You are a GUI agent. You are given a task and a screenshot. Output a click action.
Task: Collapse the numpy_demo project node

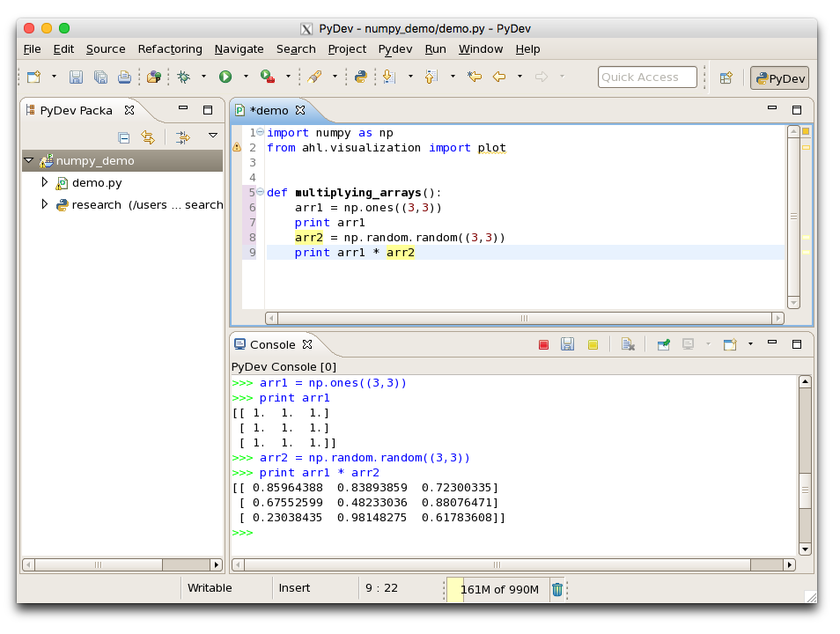click(x=29, y=160)
